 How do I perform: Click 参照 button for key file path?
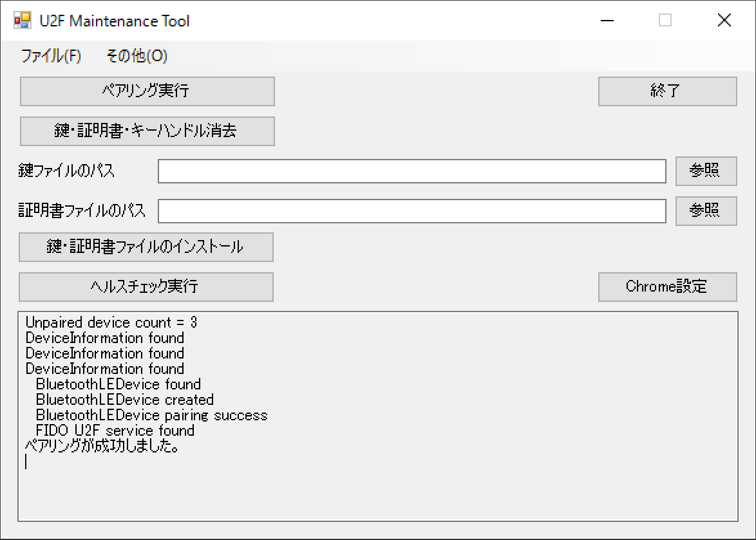pyautogui.click(x=706, y=171)
